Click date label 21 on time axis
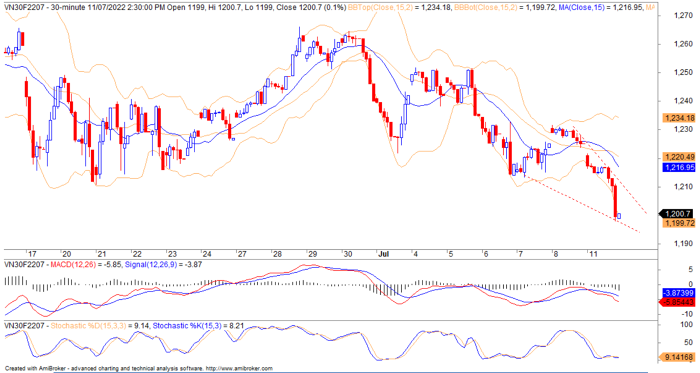Screen dimensions: 700x373 tap(102, 254)
